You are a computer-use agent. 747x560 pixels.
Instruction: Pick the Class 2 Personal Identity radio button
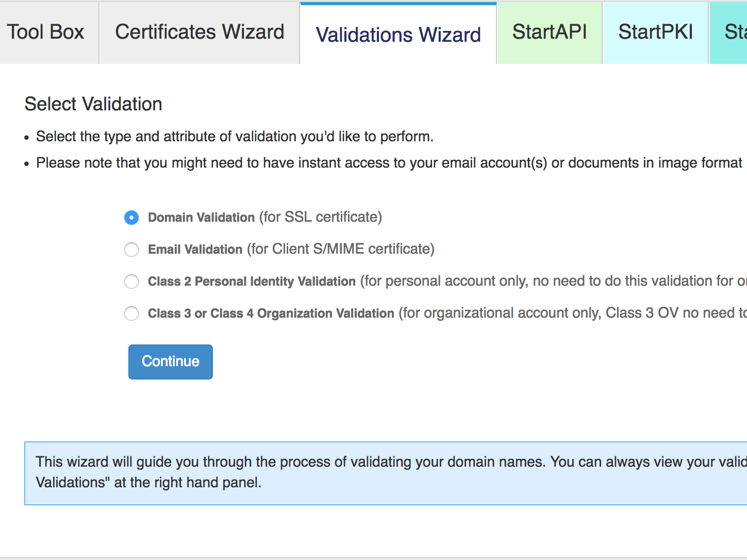coord(131,282)
